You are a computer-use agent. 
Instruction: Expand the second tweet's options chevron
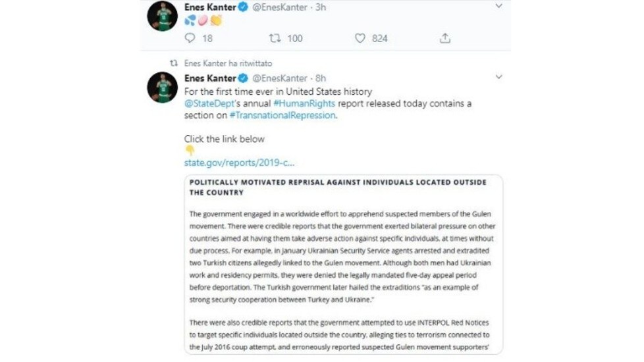pos(498,77)
